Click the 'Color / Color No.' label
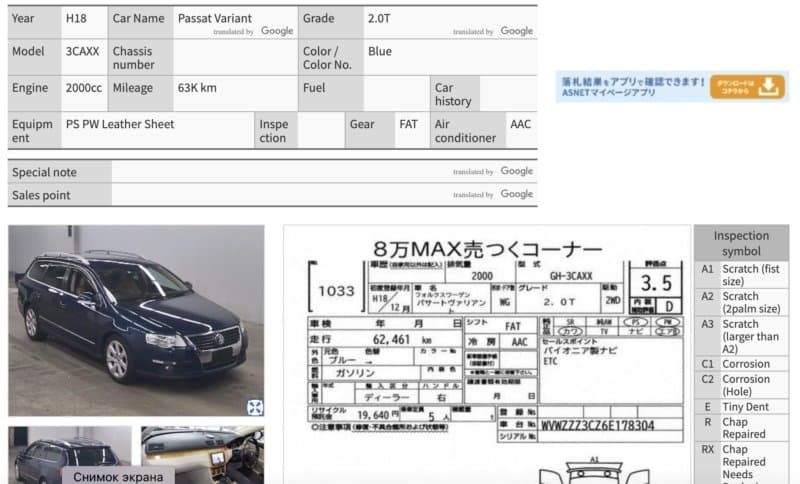 (327, 58)
